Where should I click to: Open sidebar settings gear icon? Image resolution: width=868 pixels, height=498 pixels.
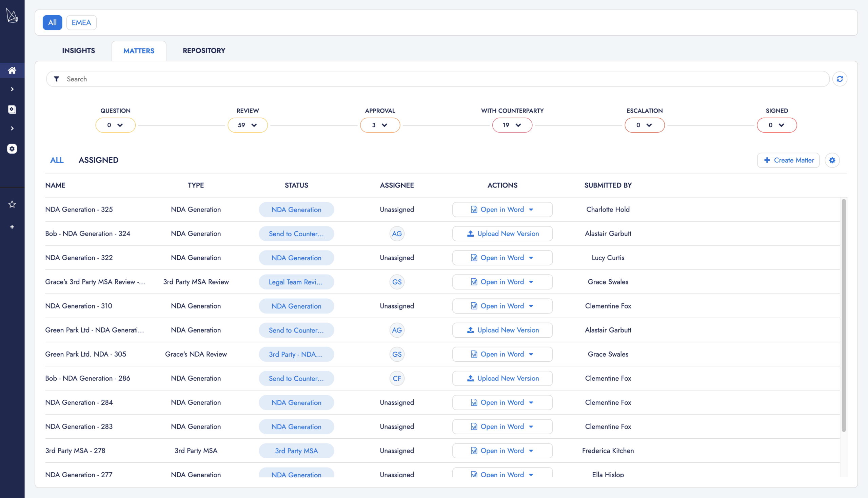(12, 149)
